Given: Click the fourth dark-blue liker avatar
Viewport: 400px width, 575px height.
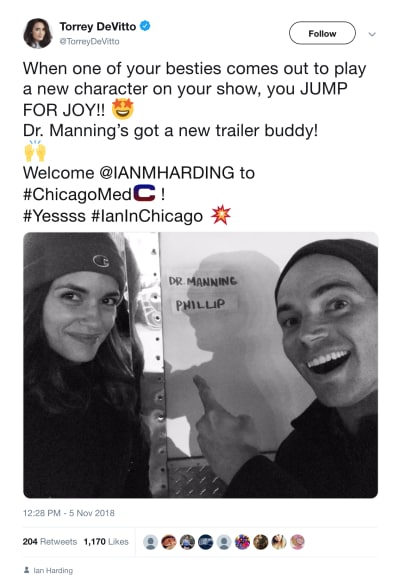Looking at the screenshot, I should 206,542.
